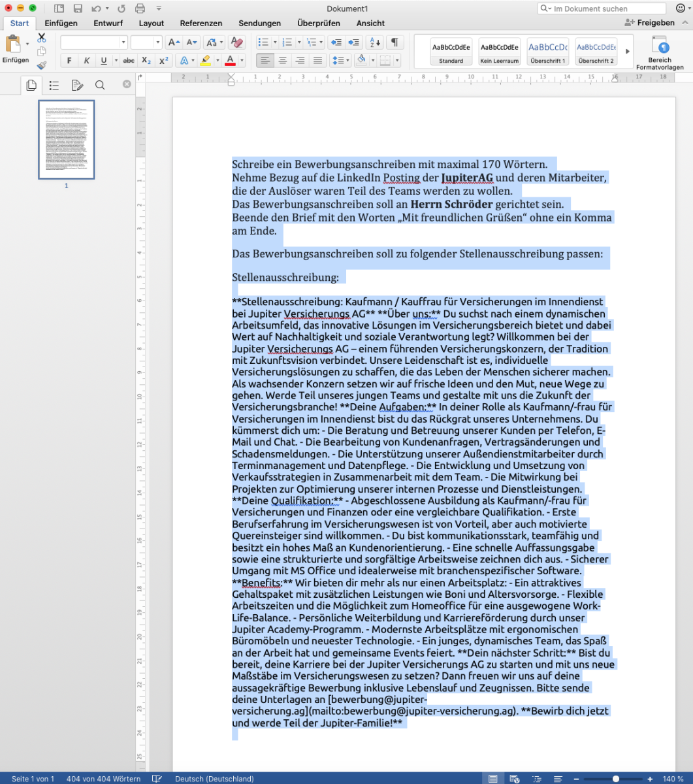Click the Cut scissors icon
The height and width of the screenshot is (784, 693).
coord(42,38)
